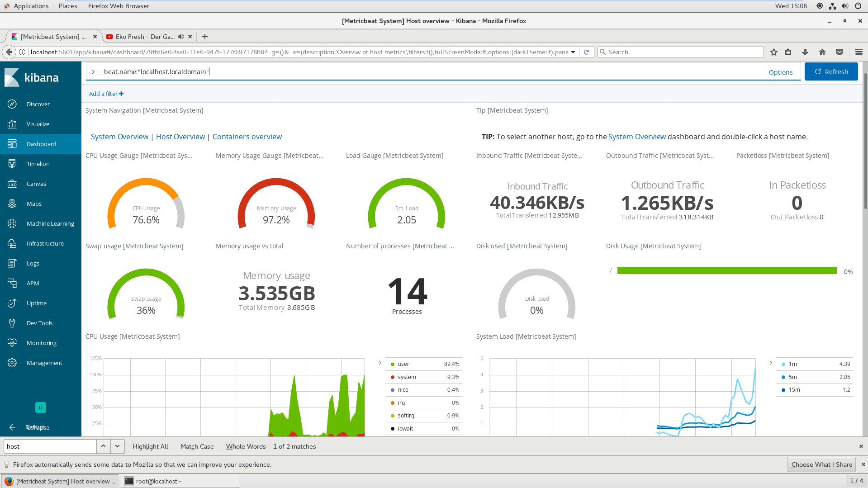The image size is (868, 488).
Task: Switch to root@localhost terminal in taskbar
Action: coord(180,481)
